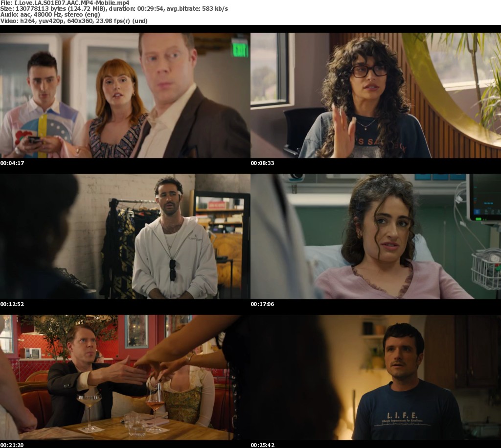This screenshot has width=501, height=448.
Task: Open the thumbnail captured at 00:04:17
Action: (125, 95)
